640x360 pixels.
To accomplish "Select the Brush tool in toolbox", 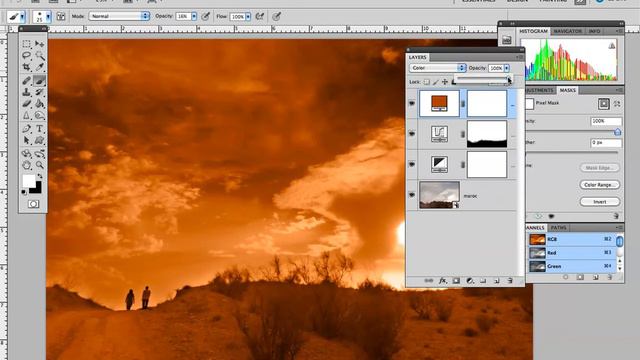I will click(40, 80).
